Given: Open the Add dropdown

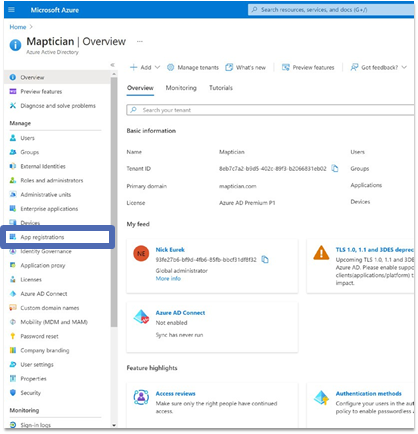Looking at the screenshot, I should tap(145, 67).
